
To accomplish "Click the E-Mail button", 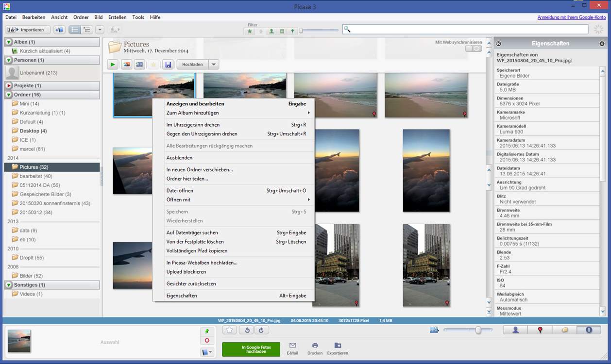I will point(292,348).
